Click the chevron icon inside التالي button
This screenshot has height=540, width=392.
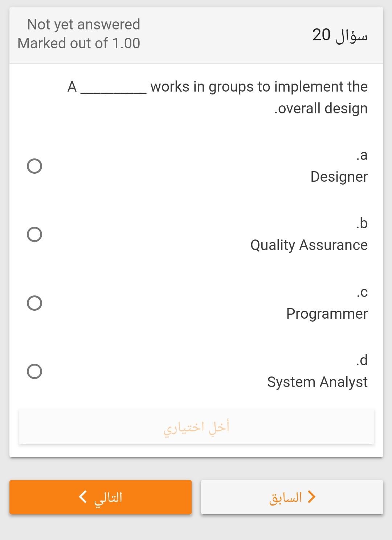coord(82,497)
